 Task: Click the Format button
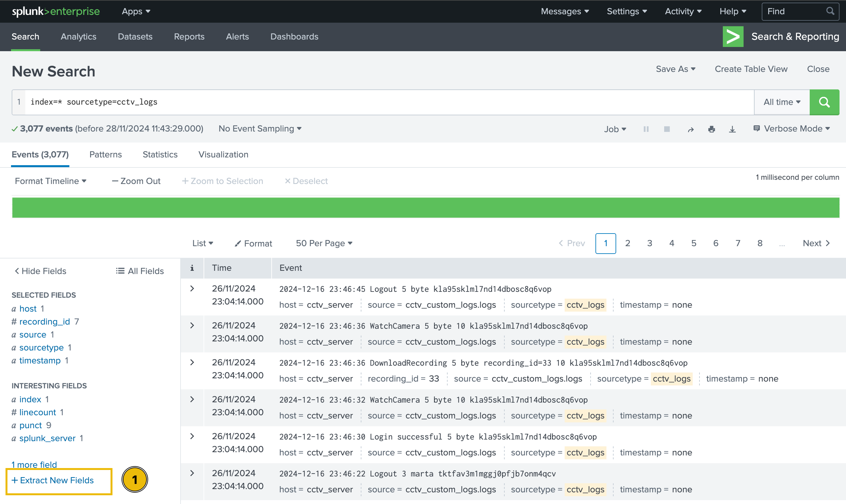[x=253, y=243]
